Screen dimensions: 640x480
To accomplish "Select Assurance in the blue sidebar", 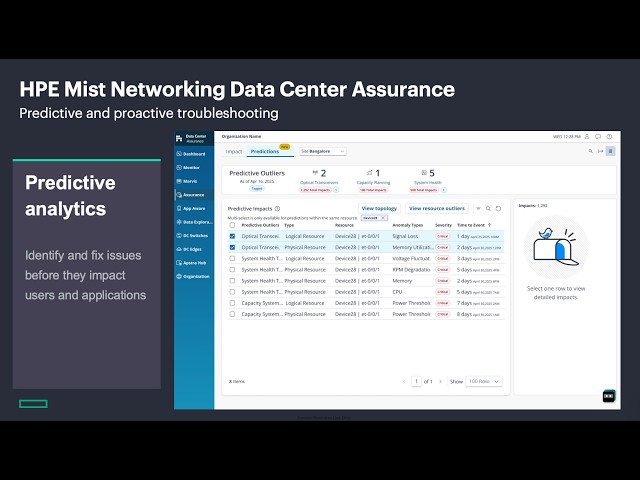I will tap(190, 195).
